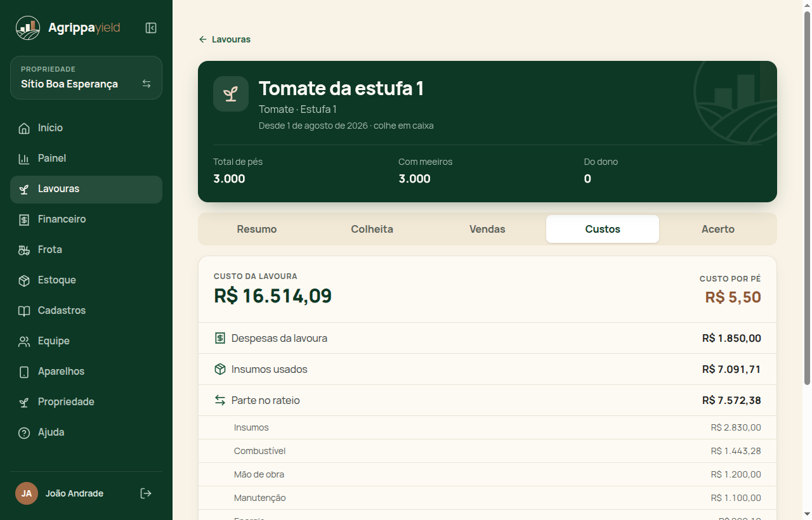Click the Estoque box icon
The image size is (812, 520).
click(24, 280)
